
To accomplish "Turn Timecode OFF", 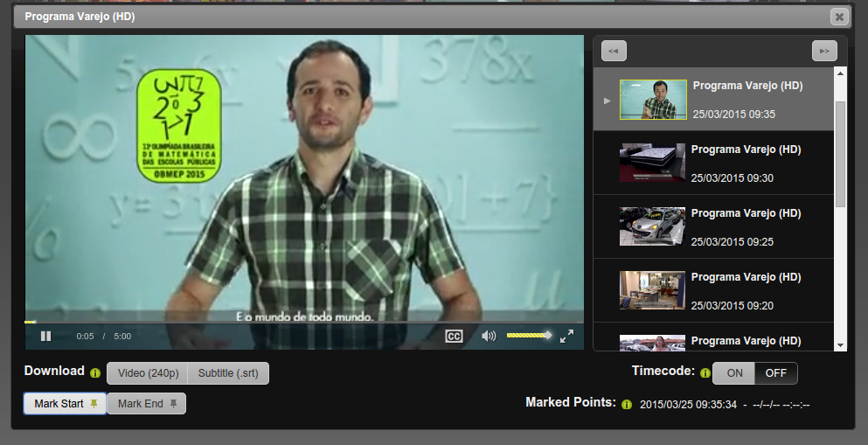I will pos(775,373).
